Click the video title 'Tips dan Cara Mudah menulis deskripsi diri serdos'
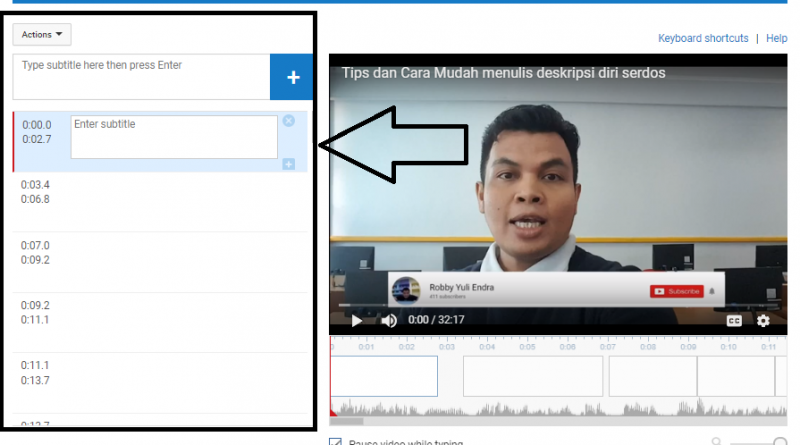The height and width of the screenshot is (445, 800). point(503,73)
